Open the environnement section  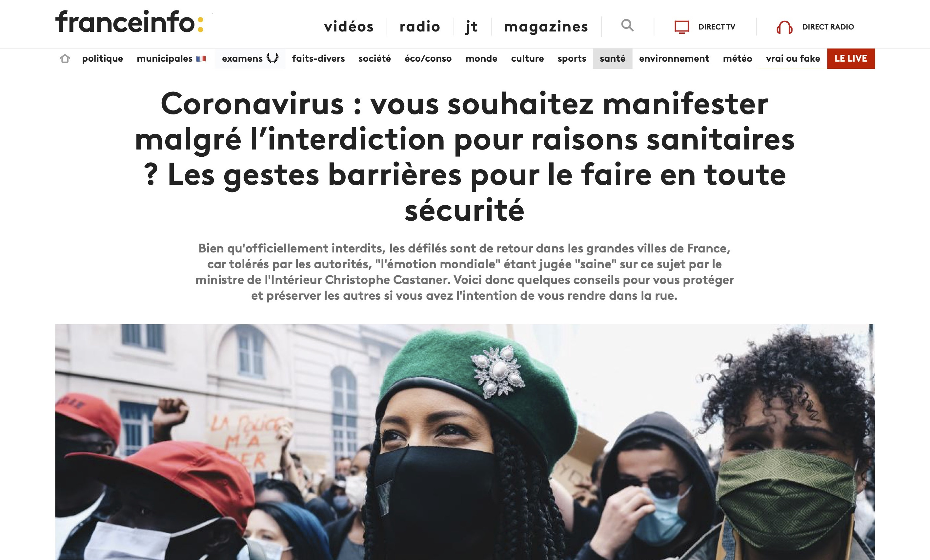click(674, 58)
